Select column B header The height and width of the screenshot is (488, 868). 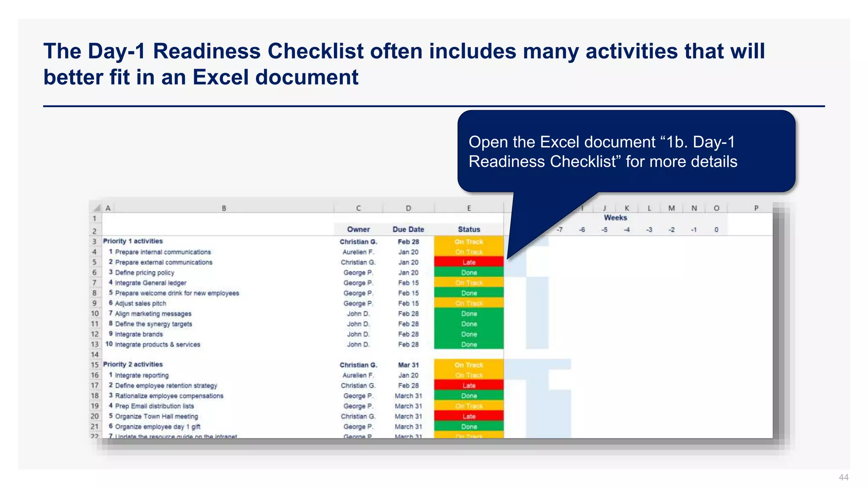coord(224,208)
